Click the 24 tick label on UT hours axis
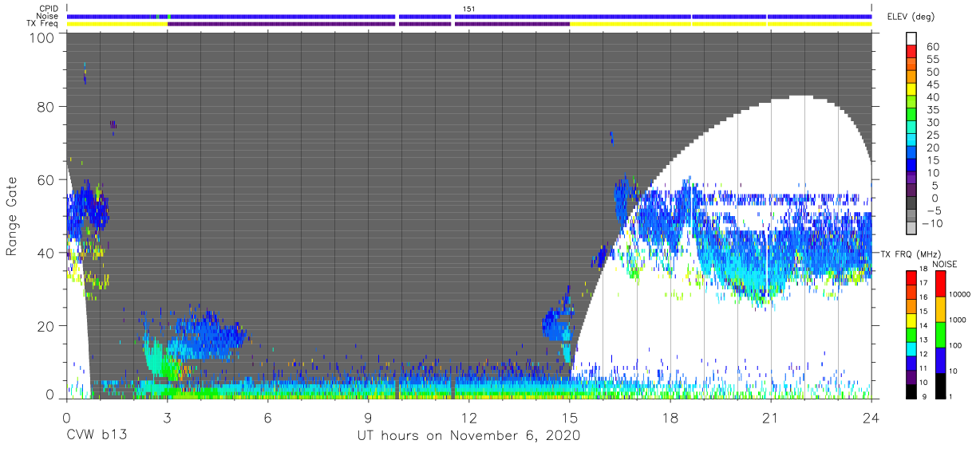 (871, 417)
